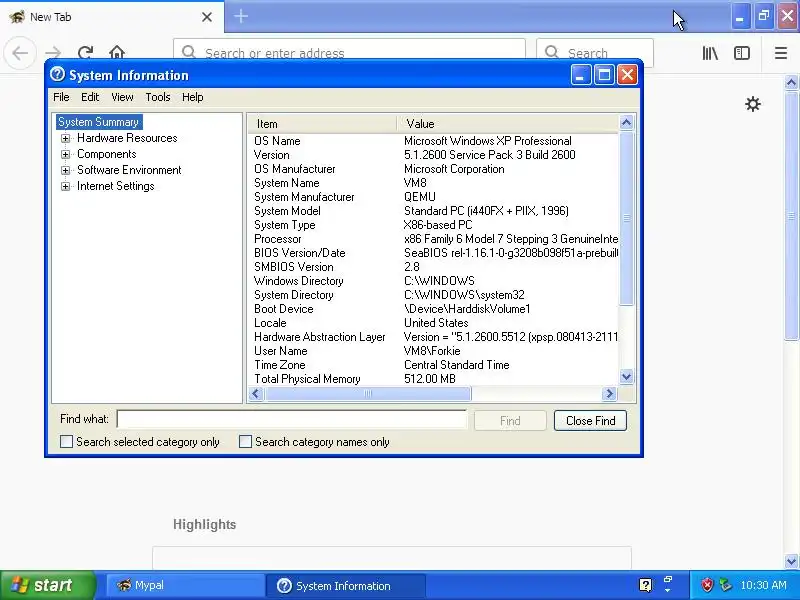Click details list scroll up arrow
The width and height of the screenshot is (800, 600).
click(x=627, y=122)
